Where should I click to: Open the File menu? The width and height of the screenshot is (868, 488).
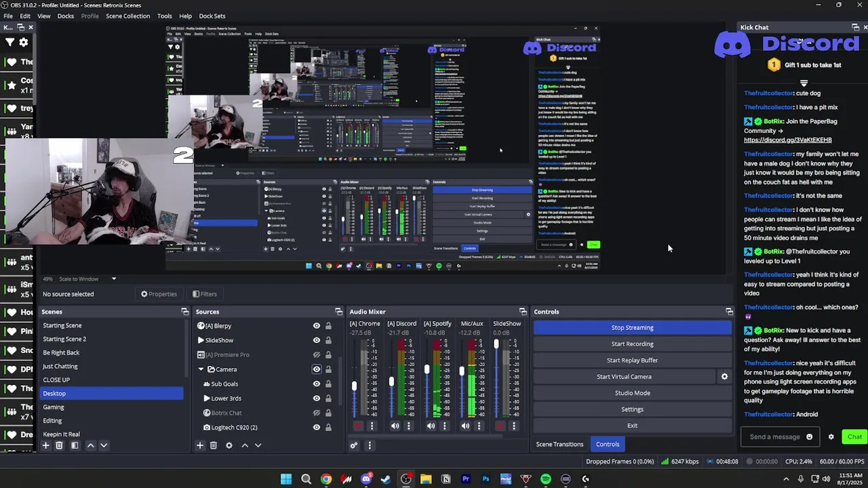(8, 16)
